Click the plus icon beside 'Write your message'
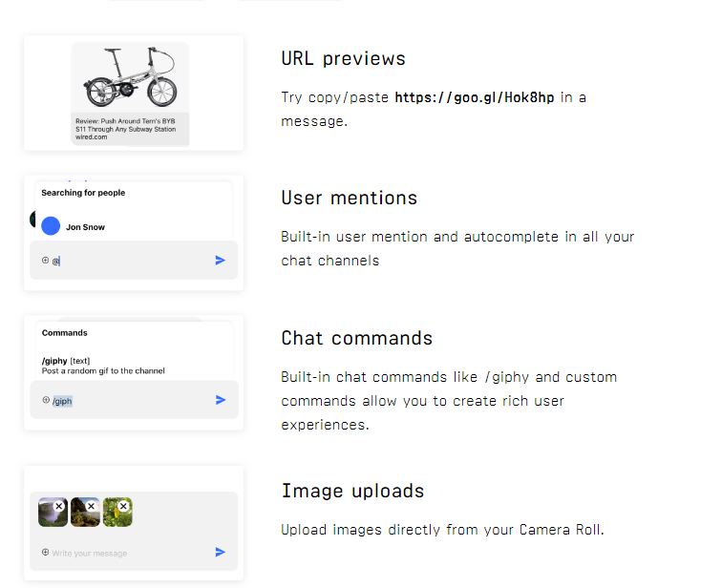The image size is (722, 588). click(45, 552)
